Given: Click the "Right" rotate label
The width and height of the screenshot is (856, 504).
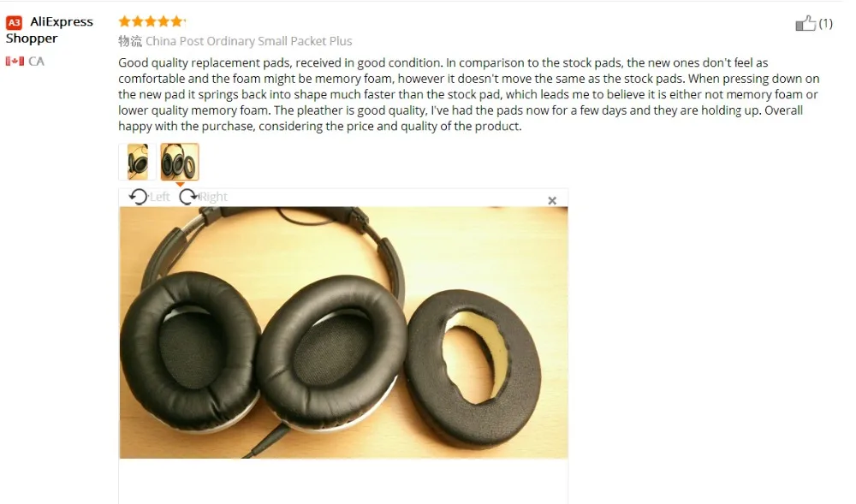Looking at the screenshot, I should pyautogui.click(x=213, y=197).
